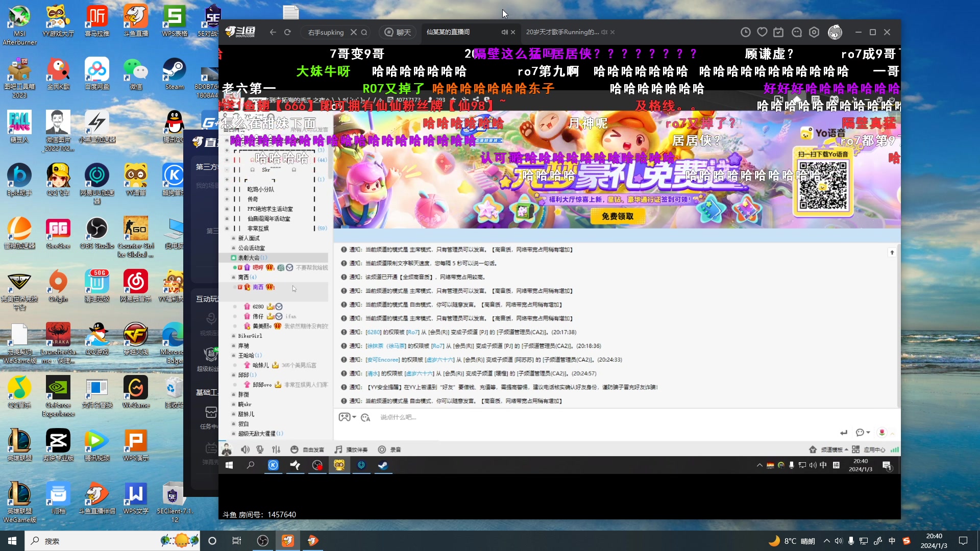
Task: Select the 清理垃圾 desktop icon
Action: coord(97,286)
